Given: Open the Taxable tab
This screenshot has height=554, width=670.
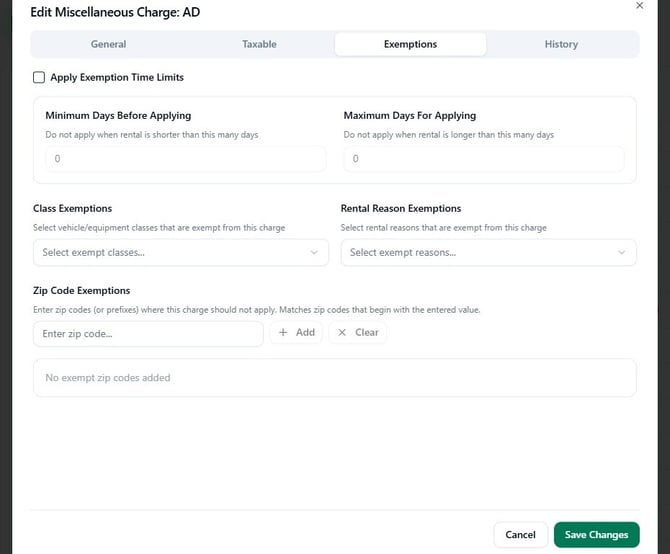Looking at the screenshot, I should click(259, 44).
